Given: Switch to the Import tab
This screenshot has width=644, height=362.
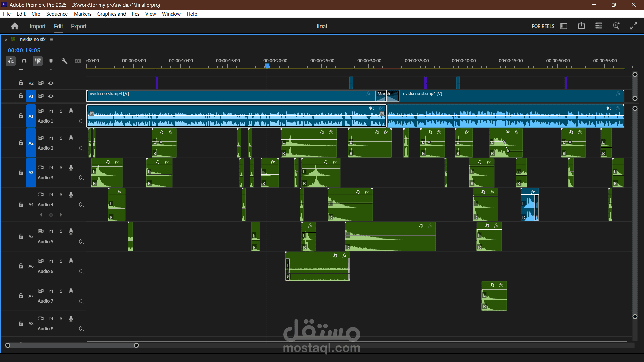Looking at the screenshot, I should click(38, 26).
